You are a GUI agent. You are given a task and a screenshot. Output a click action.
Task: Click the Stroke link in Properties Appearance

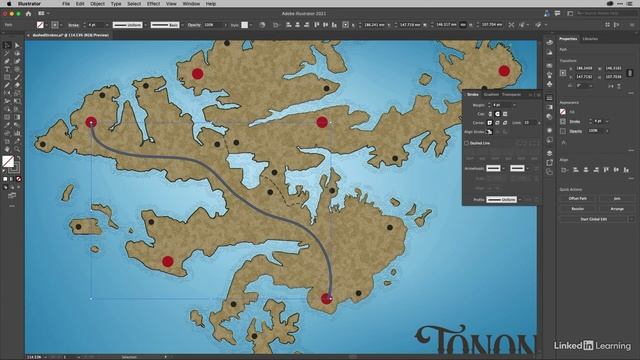pos(575,122)
